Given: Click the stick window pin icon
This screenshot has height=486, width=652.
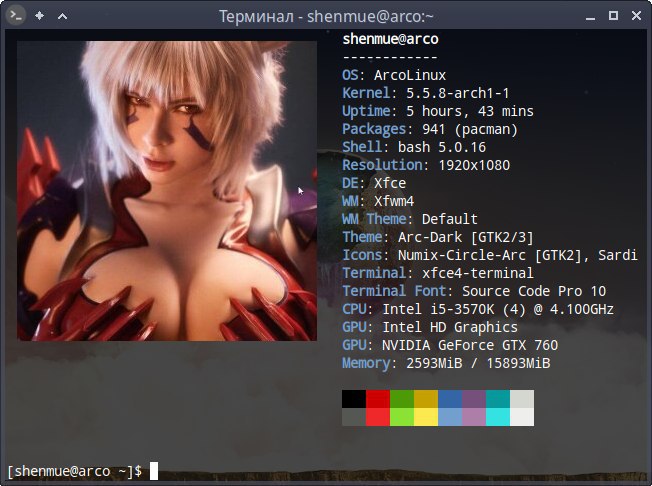Looking at the screenshot, I should coord(40,16).
